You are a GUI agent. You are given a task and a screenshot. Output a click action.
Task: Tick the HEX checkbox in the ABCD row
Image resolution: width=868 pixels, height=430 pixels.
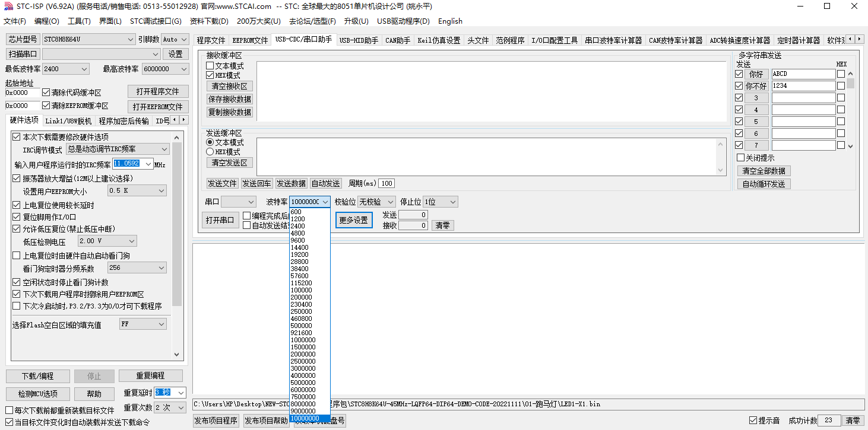pyautogui.click(x=841, y=74)
